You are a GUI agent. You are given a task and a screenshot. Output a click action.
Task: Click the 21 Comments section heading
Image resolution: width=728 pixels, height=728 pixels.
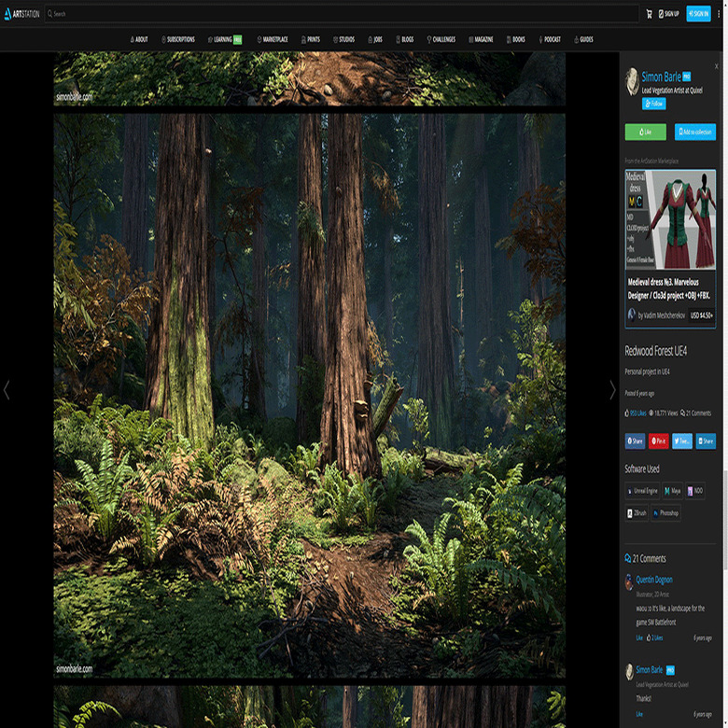point(645,558)
